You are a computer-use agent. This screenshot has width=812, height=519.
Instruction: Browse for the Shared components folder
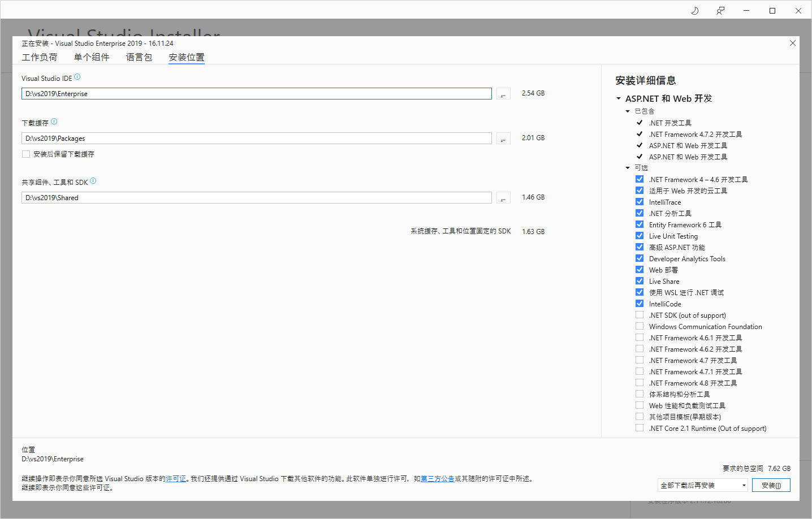pos(503,197)
